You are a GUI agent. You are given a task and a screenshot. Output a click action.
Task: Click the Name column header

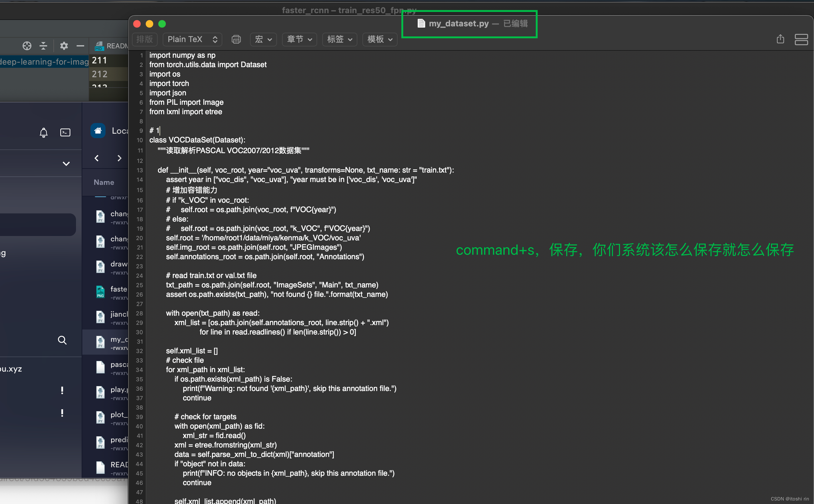104,182
